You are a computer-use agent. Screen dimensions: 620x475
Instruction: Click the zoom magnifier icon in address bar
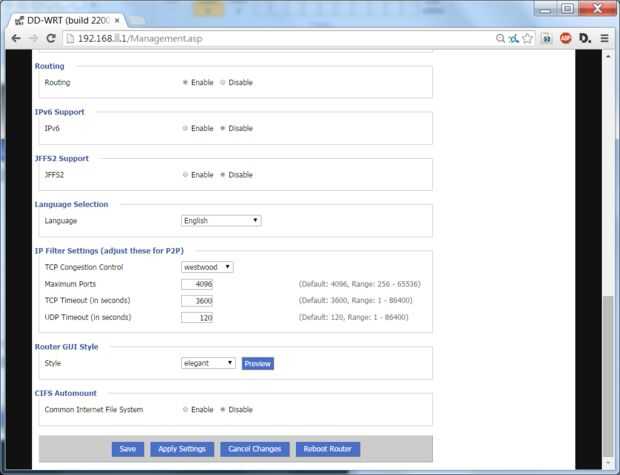tap(500, 38)
